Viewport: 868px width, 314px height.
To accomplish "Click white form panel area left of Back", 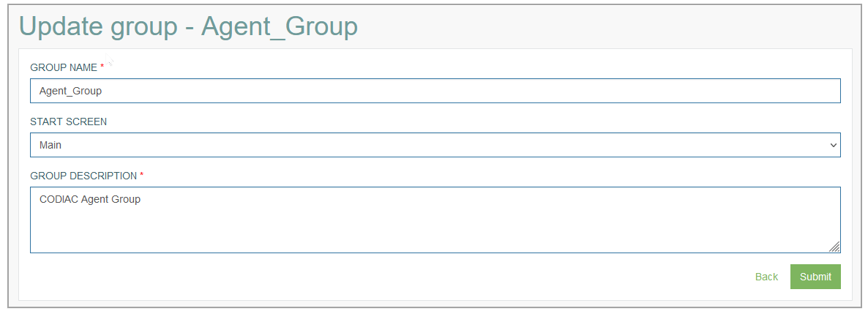I will pyautogui.click(x=387, y=277).
